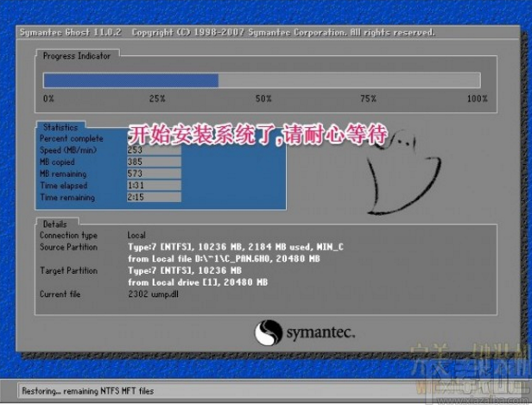This screenshot has height=405, width=532.
Task: Click the 'Details' panel heading
Action: 55,225
